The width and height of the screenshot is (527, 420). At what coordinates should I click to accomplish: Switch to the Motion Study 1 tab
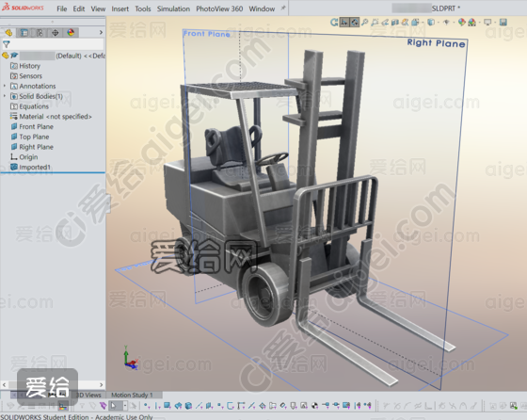click(x=132, y=395)
